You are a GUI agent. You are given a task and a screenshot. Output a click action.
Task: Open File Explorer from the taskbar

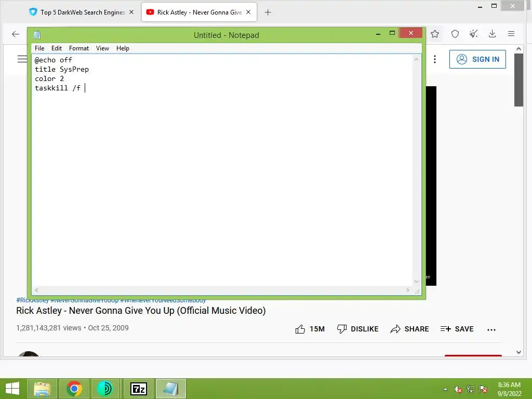(x=42, y=389)
